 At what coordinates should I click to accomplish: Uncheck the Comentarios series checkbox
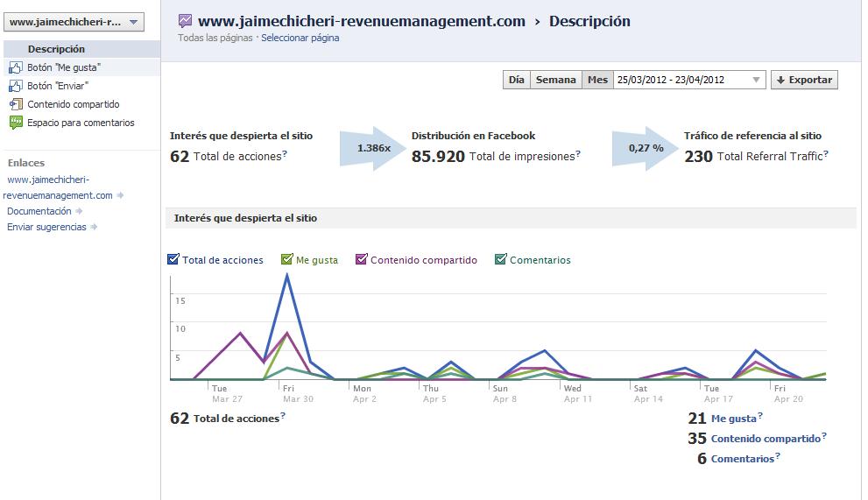[x=500, y=259]
